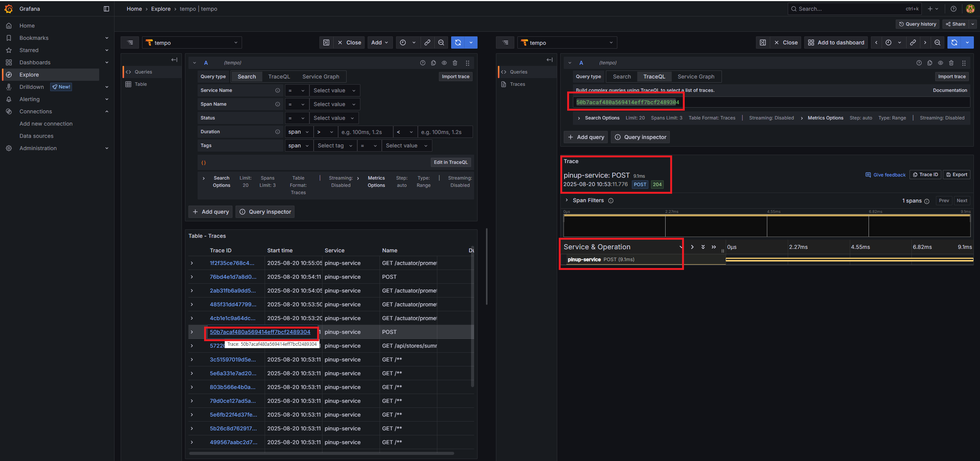Run query with the refresh button in right pane

pos(954,43)
